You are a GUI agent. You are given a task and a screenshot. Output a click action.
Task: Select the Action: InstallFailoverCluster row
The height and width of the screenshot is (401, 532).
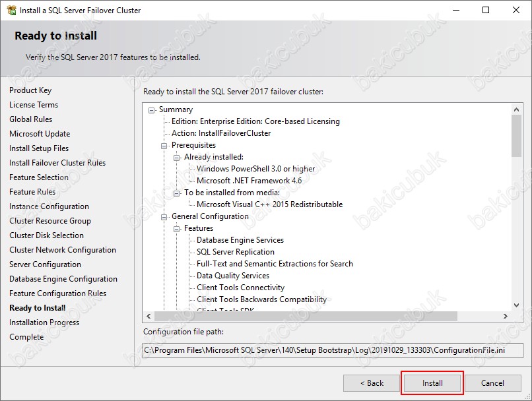[221, 133]
